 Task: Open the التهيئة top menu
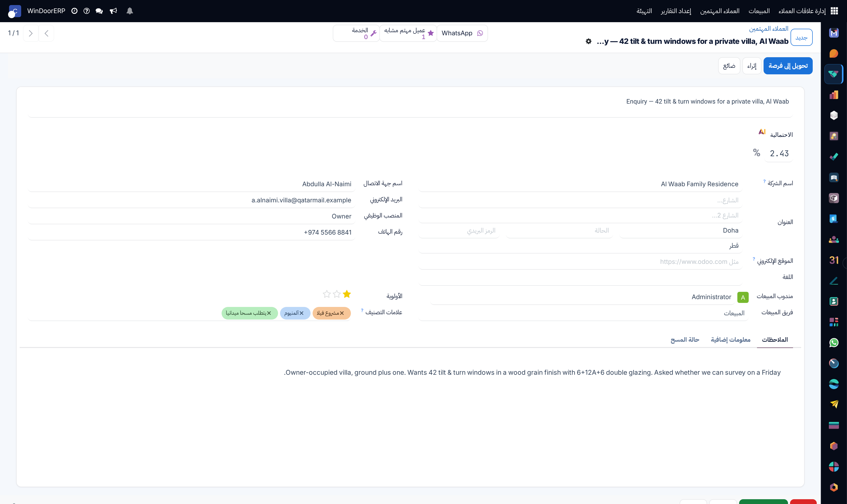click(644, 11)
